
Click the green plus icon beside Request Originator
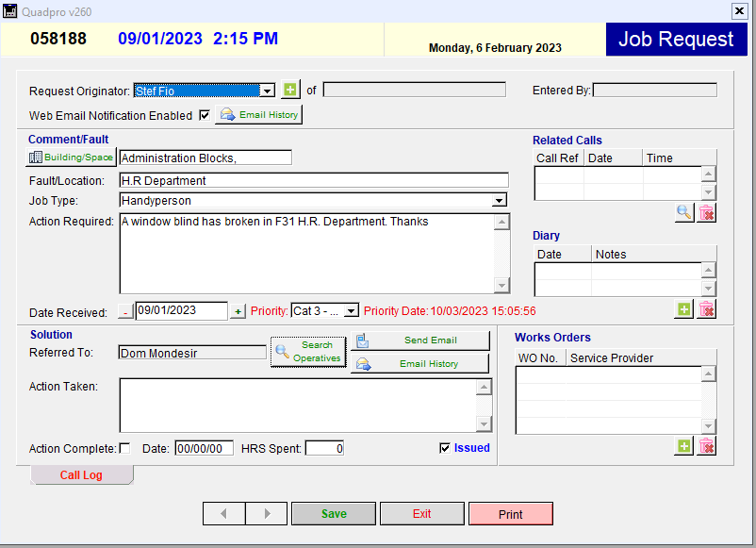290,91
